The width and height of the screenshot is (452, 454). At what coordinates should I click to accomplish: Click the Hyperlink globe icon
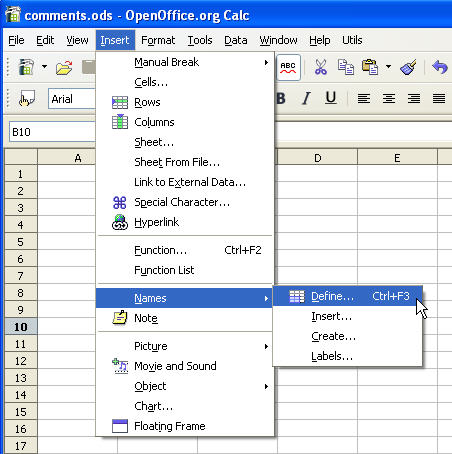click(120, 222)
